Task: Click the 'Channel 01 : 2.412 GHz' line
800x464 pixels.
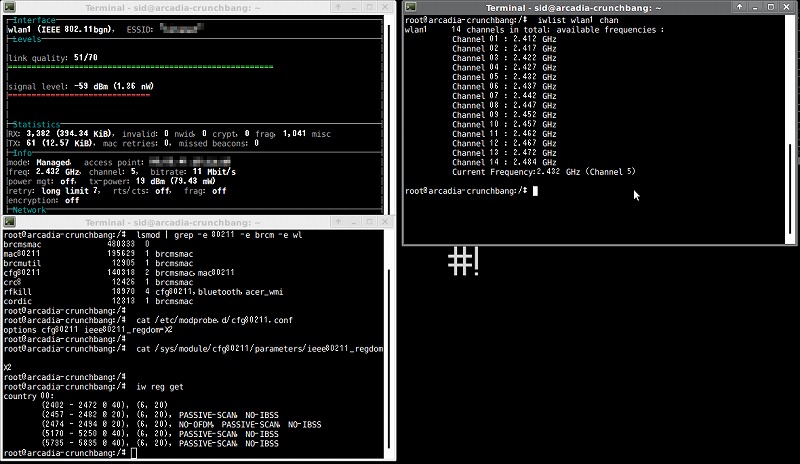Action: [504, 39]
